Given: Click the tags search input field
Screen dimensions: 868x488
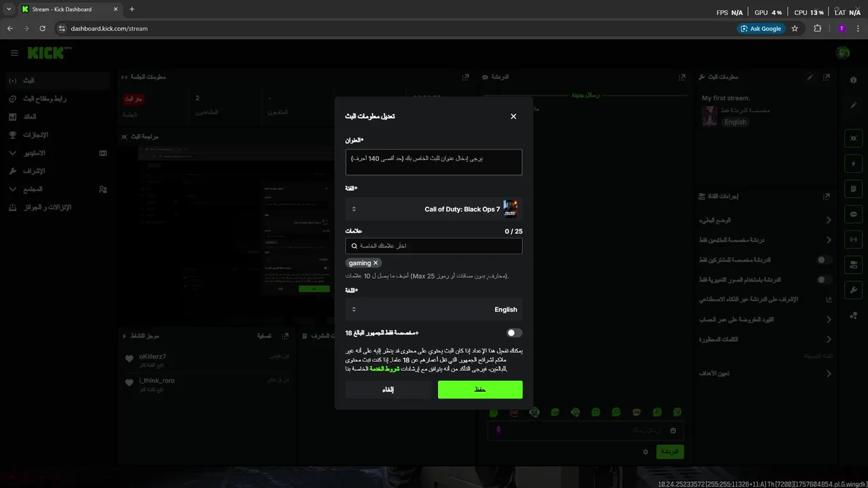Looking at the screenshot, I should pyautogui.click(x=433, y=245).
